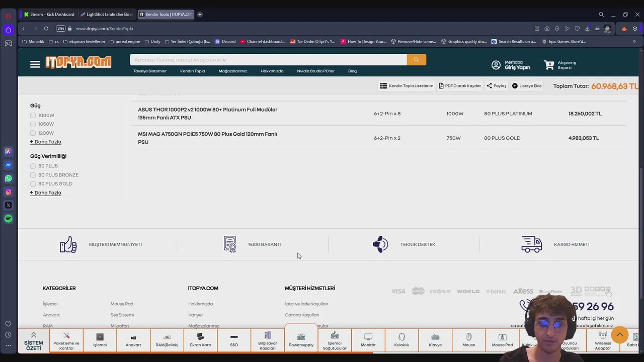The image size is (644, 362).
Task: Select İşlemci category in bottom bar
Action: pos(100,340)
